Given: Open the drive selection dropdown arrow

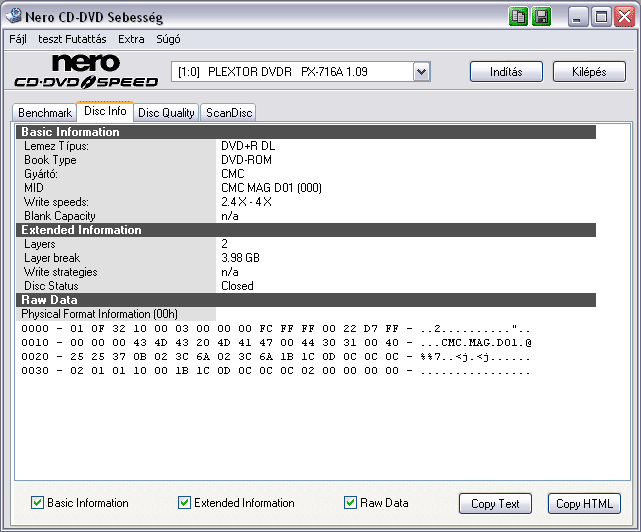Looking at the screenshot, I should 421,72.
